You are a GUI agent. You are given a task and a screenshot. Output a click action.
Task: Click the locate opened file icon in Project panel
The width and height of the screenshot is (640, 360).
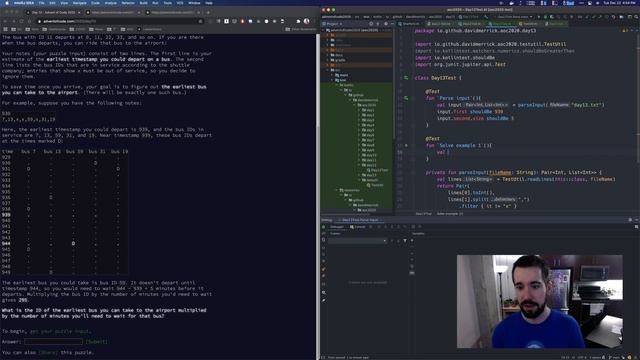pyautogui.click(x=371, y=24)
